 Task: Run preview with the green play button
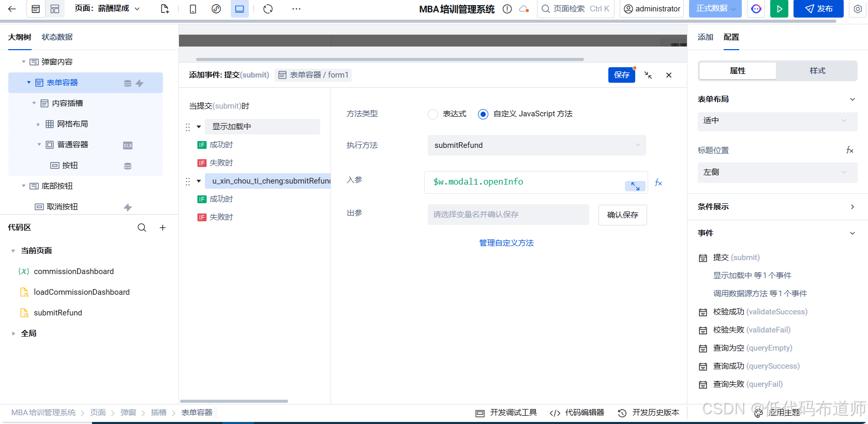(x=779, y=9)
